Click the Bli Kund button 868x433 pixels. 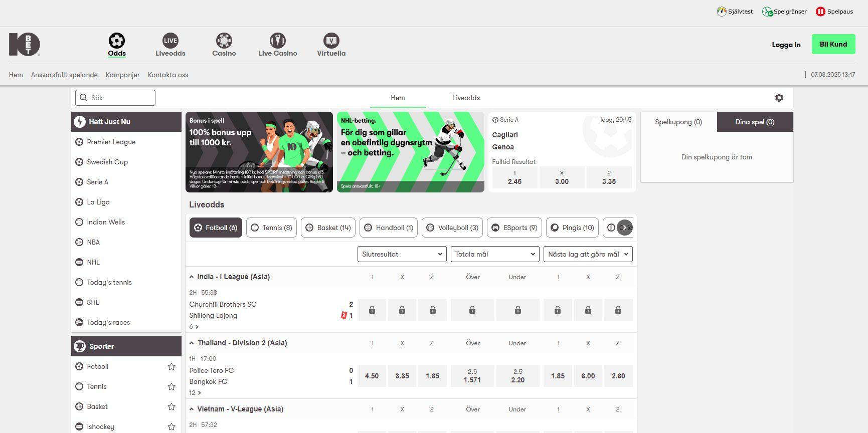pyautogui.click(x=833, y=45)
